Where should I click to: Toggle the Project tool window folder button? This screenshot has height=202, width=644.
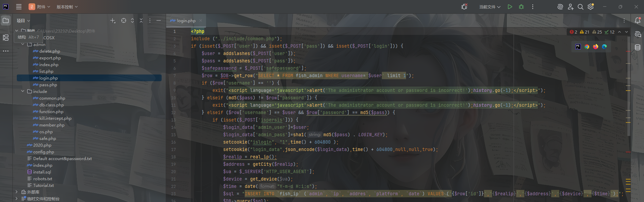[6, 20]
